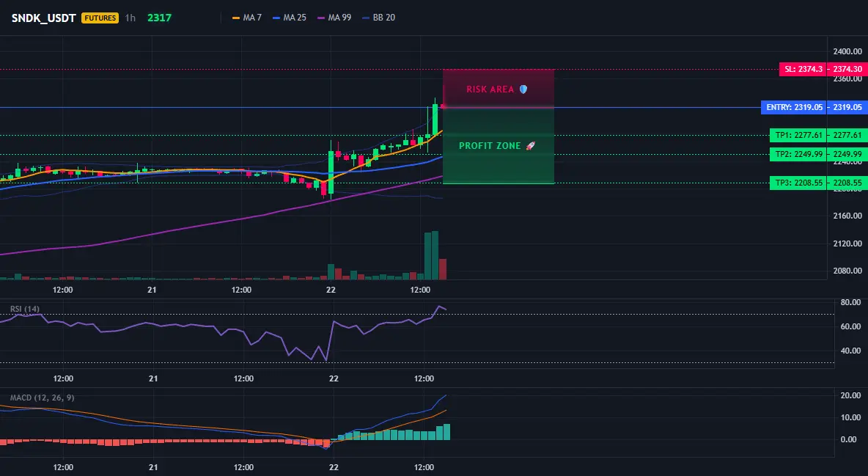The width and height of the screenshot is (868, 476).
Task: Click the 80.00 RSI axis value
Action: coord(850,302)
